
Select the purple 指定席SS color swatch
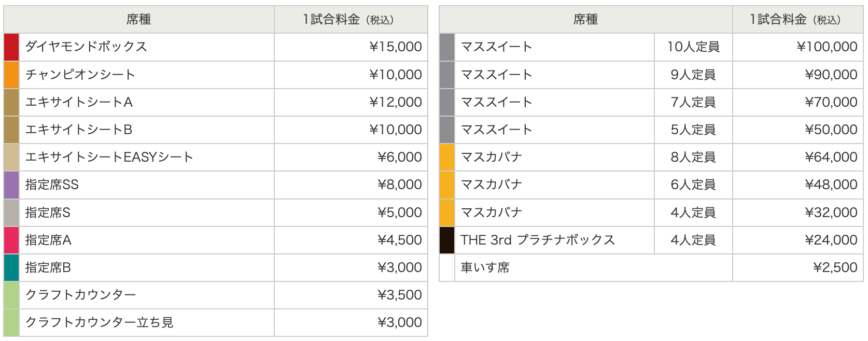[11, 185]
